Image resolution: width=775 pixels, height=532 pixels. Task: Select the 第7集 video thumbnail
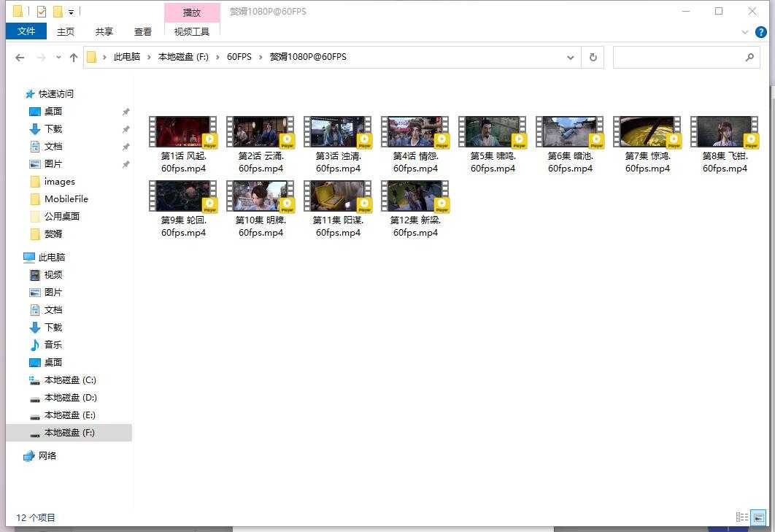[x=647, y=133]
